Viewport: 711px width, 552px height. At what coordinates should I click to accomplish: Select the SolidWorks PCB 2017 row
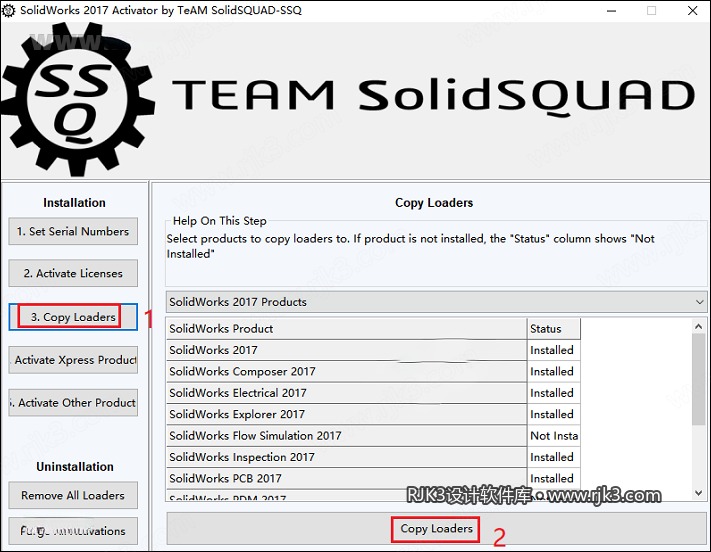[x=373, y=478]
